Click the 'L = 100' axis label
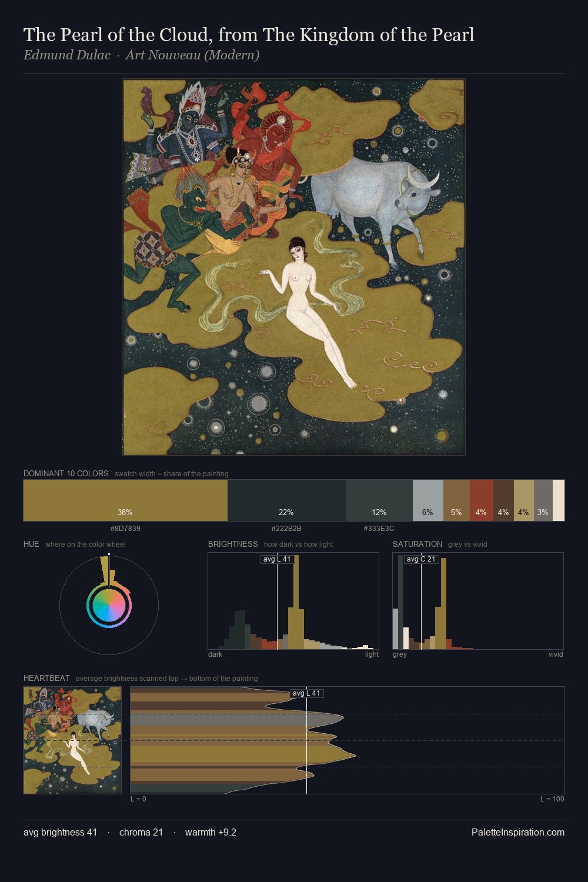588x882 pixels. [x=552, y=799]
